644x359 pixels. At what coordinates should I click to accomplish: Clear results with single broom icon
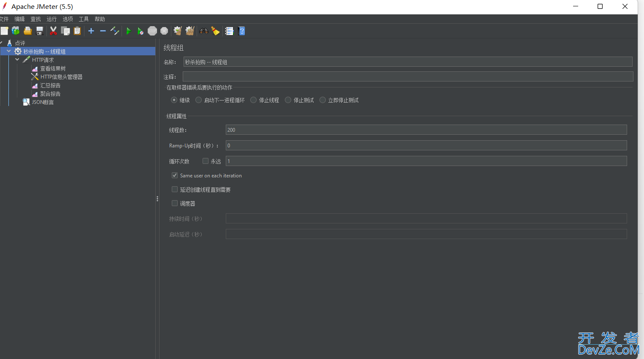(x=178, y=31)
